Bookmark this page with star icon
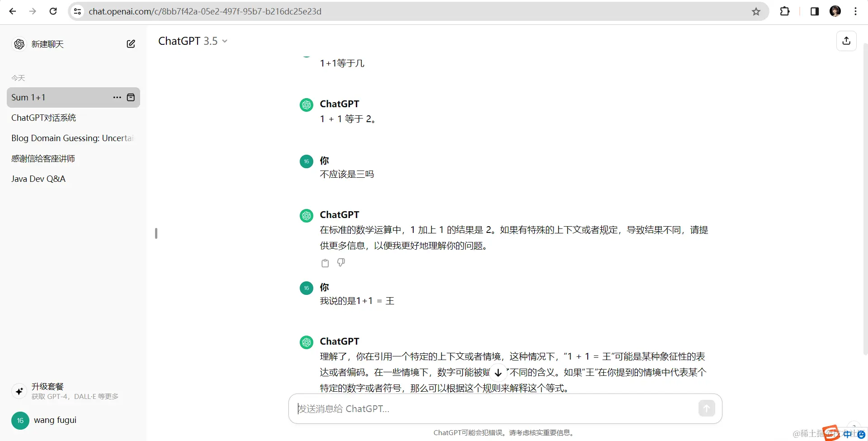The width and height of the screenshot is (868, 441). pyautogui.click(x=756, y=11)
